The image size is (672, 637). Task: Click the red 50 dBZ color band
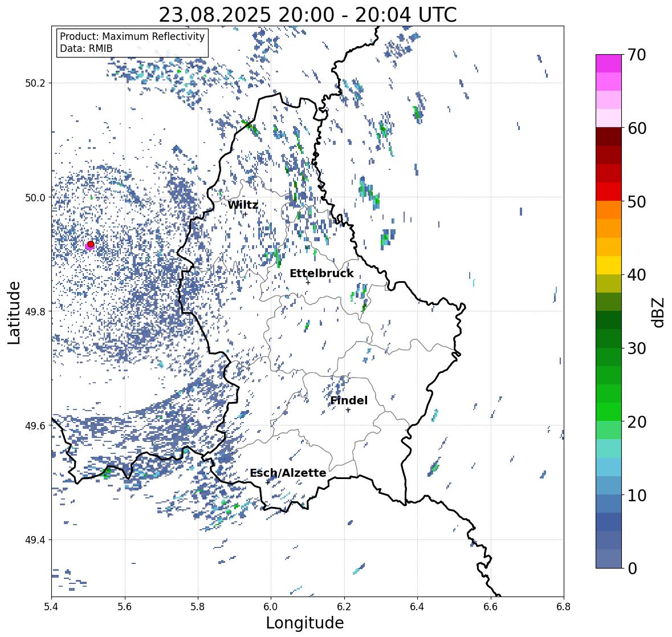click(x=609, y=192)
